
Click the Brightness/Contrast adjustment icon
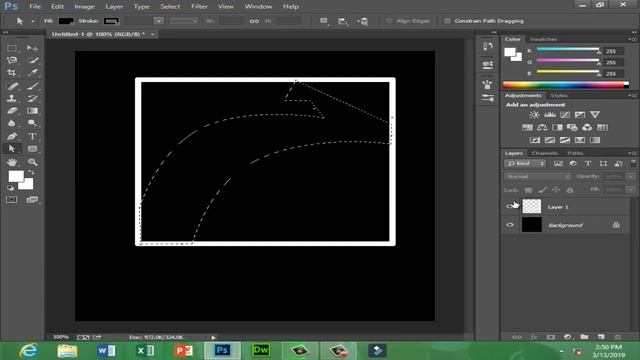(x=534, y=115)
